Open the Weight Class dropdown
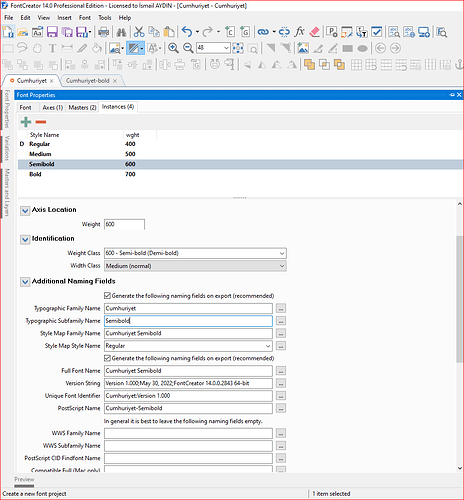 [195, 253]
